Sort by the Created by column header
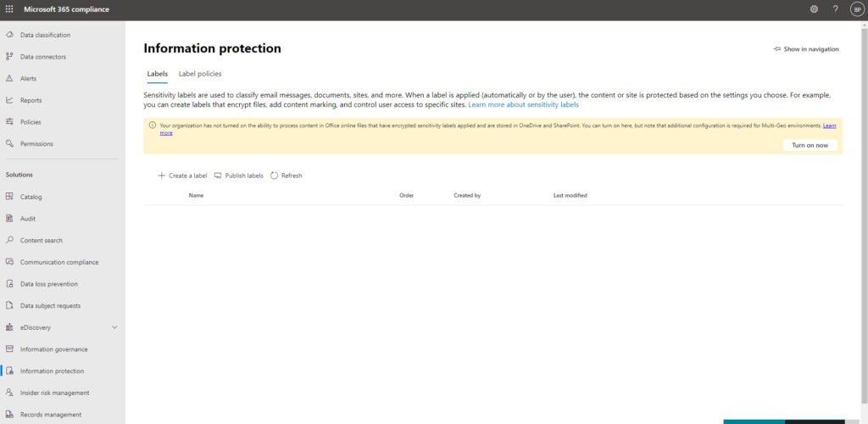The image size is (868, 424). 467,195
